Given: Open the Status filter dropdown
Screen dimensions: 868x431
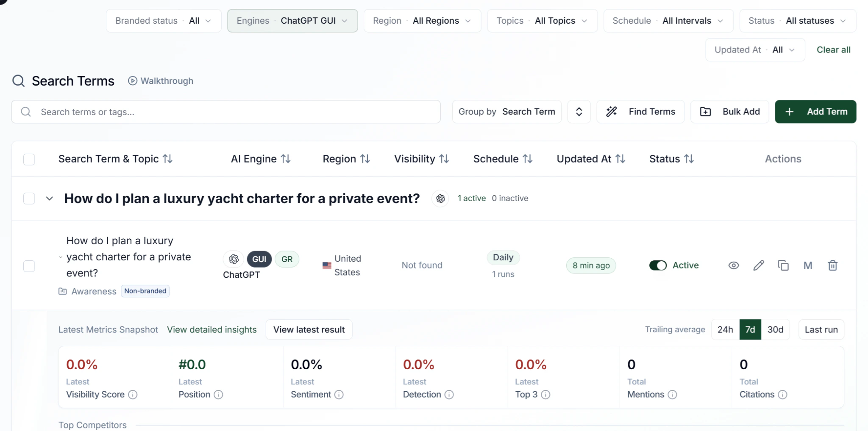Looking at the screenshot, I should coord(798,21).
